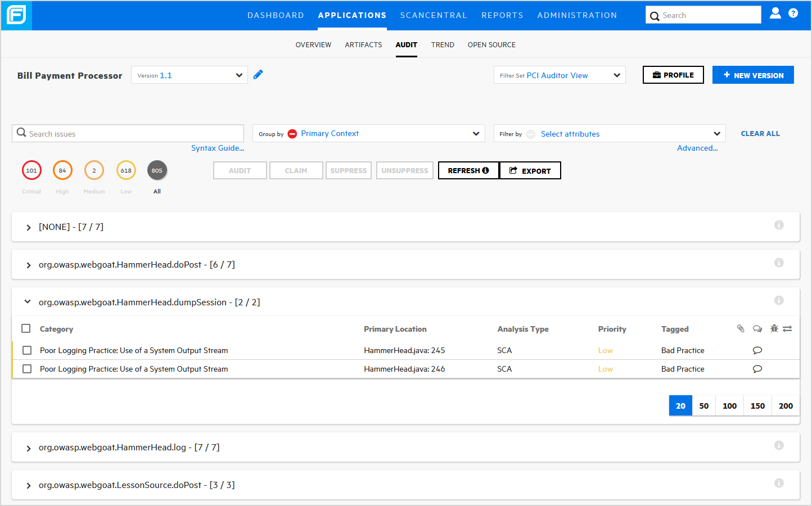Check the select-all checkbox beside Category
Image resolution: width=812 pixels, height=506 pixels.
click(x=26, y=328)
